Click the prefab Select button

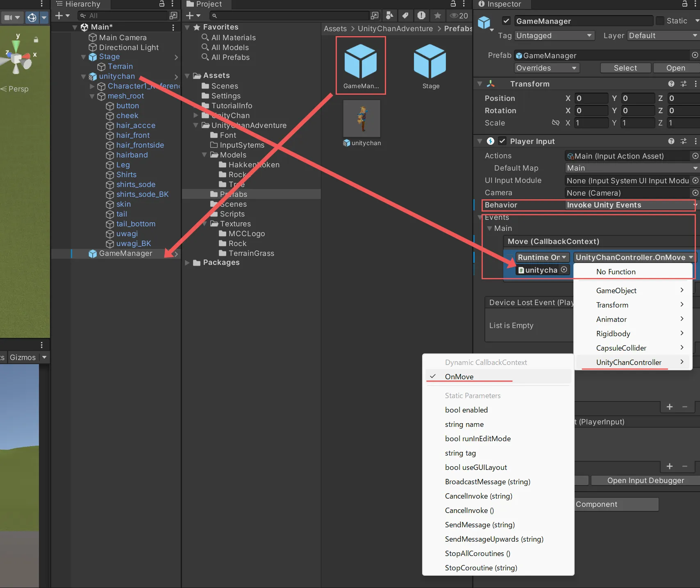625,68
